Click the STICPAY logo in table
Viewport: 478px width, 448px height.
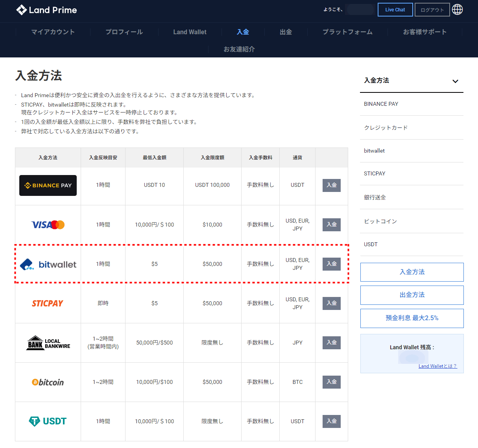click(x=48, y=303)
